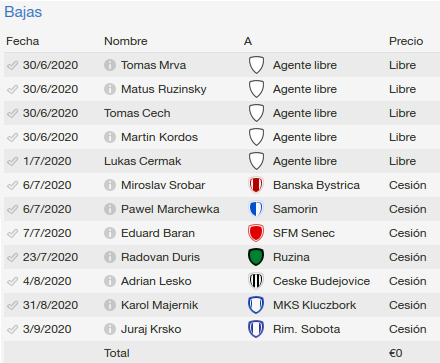Select the Adrian Lesko transfer row name
The width and height of the screenshot is (440, 363).
point(156,281)
